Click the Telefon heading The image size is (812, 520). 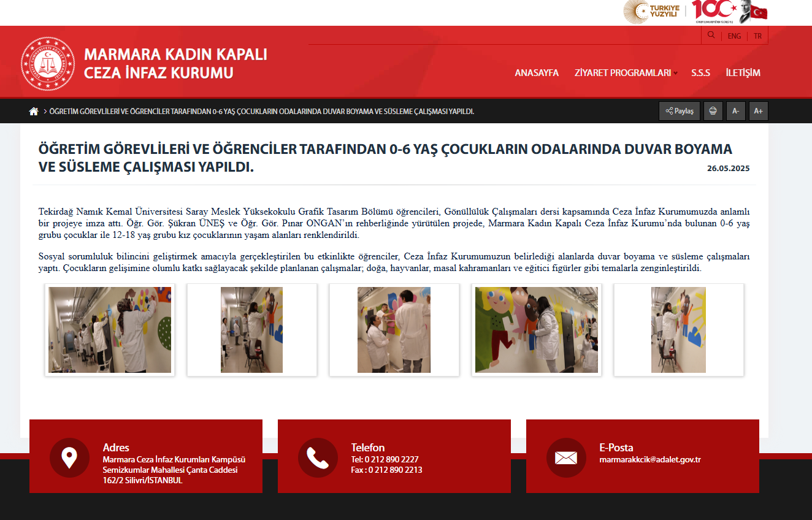click(x=368, y=448)
